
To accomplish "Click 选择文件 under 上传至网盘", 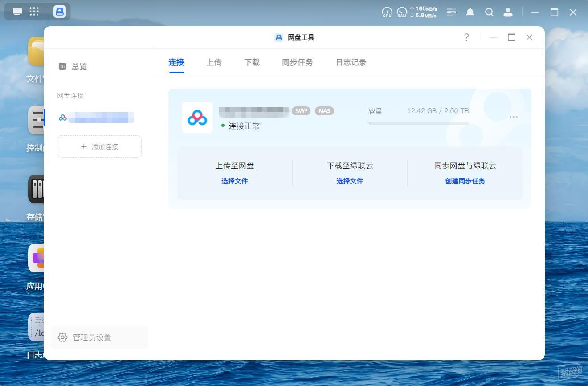I will click(x=235, y=181).
